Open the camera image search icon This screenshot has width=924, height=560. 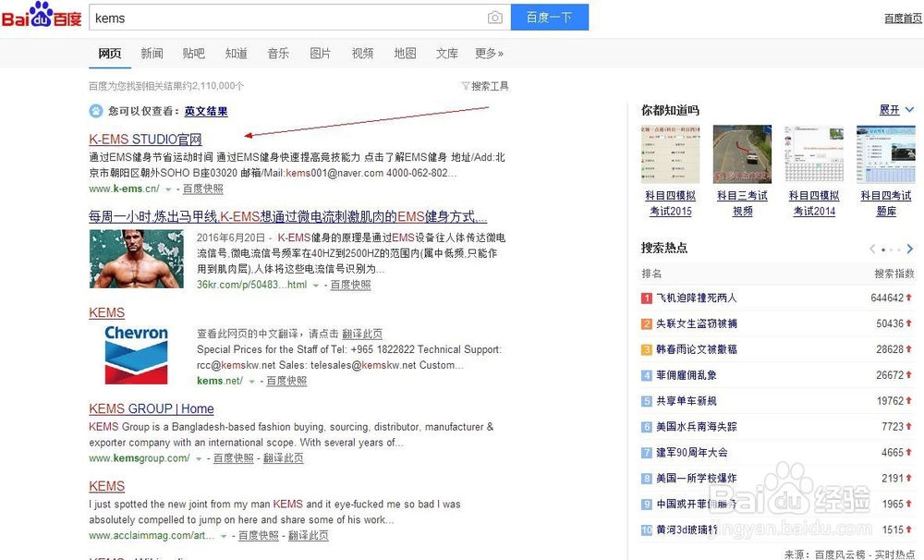pos(495,18)
